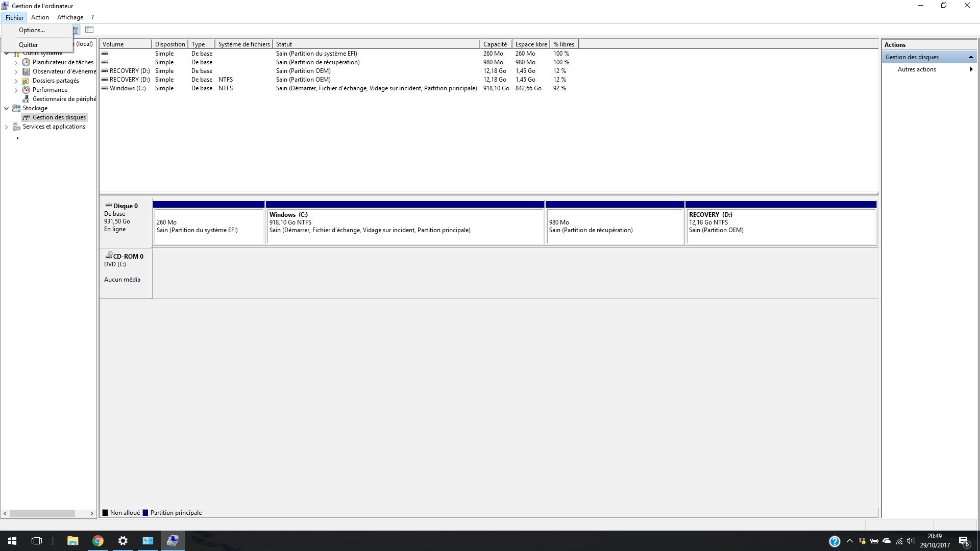Sort by the Disposition column header
The image size is (980, 551).
coord(170,44)
